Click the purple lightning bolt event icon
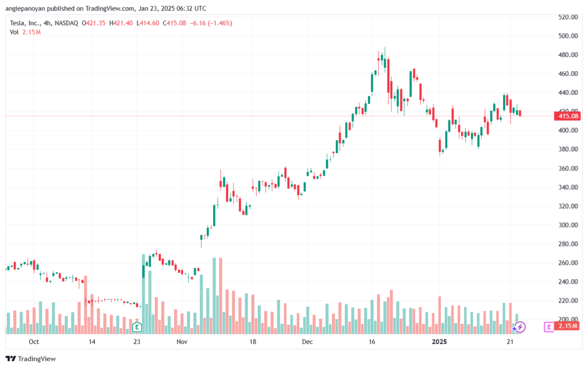 (520, 327)
